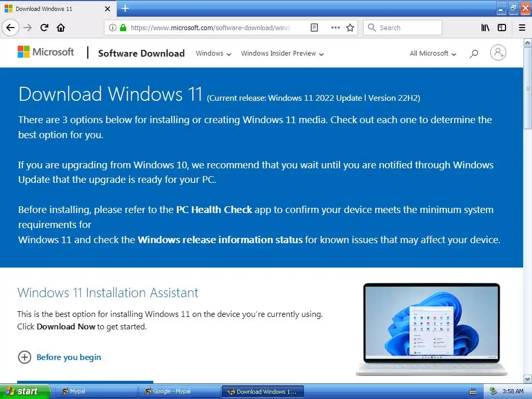532x399 pixels.
Task: Switch to the Mypal taskbar window
Action: 96,392
